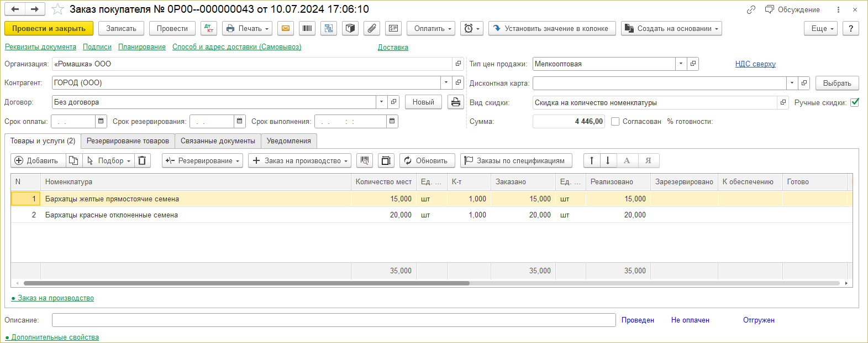Switch to Резервирование товаров tab
The image size is (868, 343).
point(128,141)
